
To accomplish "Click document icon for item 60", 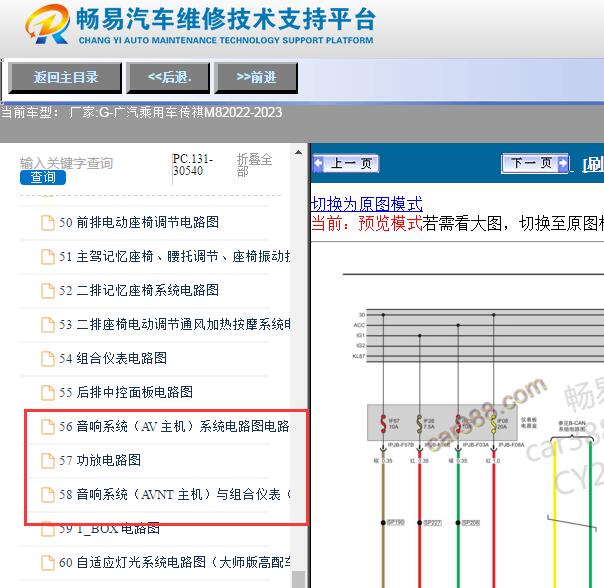I will [x=48, y=563].
